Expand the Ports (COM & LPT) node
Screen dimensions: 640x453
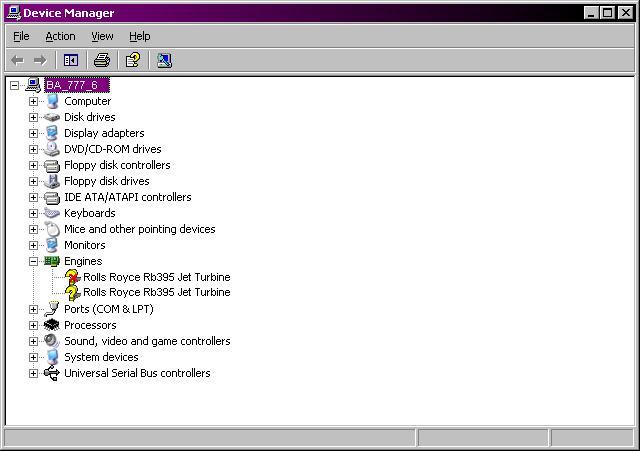(x=33, y=309)
